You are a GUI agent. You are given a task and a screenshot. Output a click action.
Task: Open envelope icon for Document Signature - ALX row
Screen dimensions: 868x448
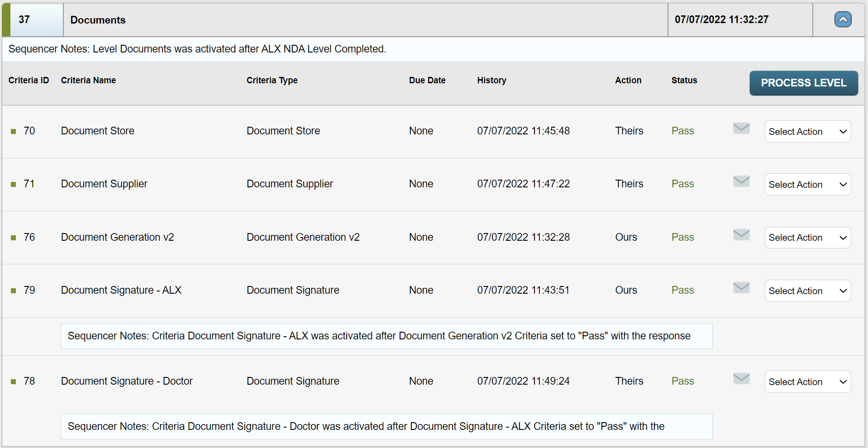[x=741, y=288]
